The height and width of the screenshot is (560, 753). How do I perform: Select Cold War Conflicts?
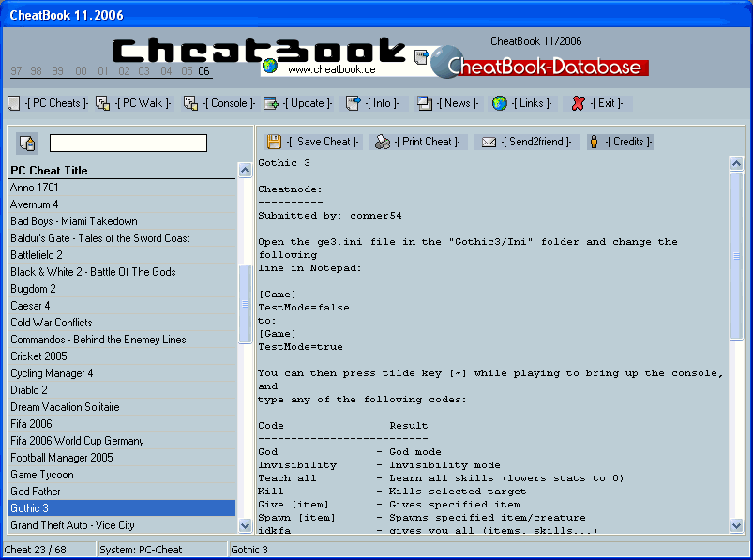point(122,323)
